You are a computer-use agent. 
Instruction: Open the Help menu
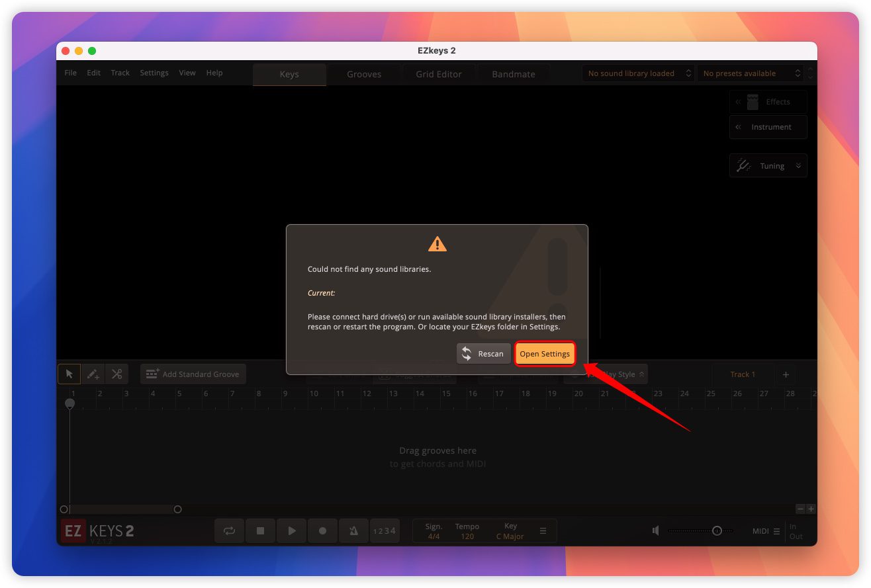coord(214,73)
